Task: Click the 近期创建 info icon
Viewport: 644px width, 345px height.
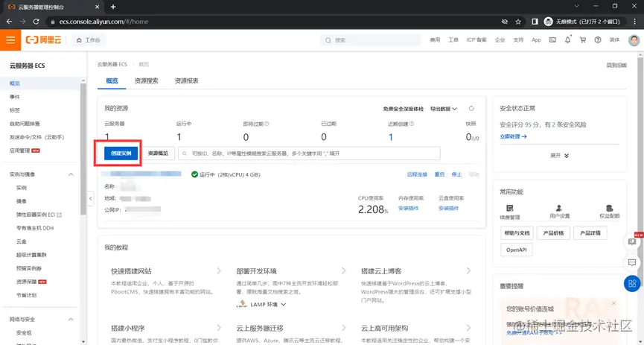Action: [x=412, y=124]
